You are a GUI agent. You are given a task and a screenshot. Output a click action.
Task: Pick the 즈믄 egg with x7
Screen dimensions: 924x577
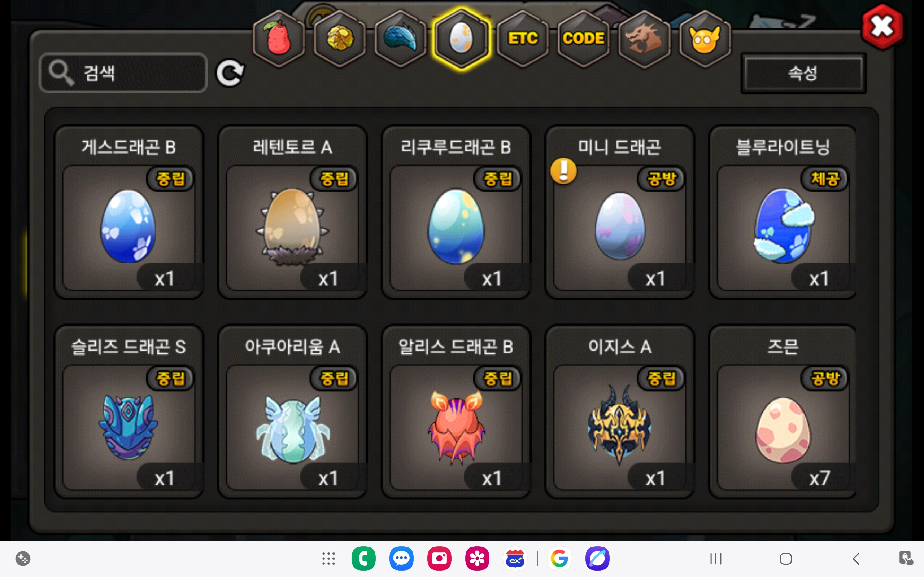point(783,412)
